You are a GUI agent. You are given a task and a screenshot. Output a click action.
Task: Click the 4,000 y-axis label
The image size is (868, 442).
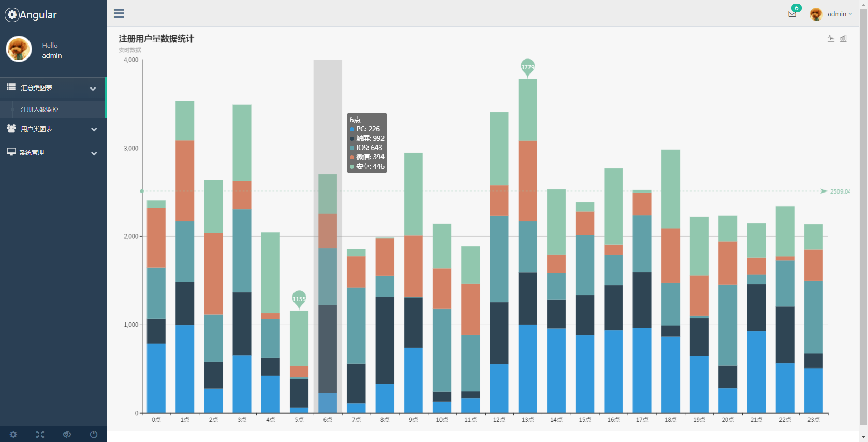(131, 60)
